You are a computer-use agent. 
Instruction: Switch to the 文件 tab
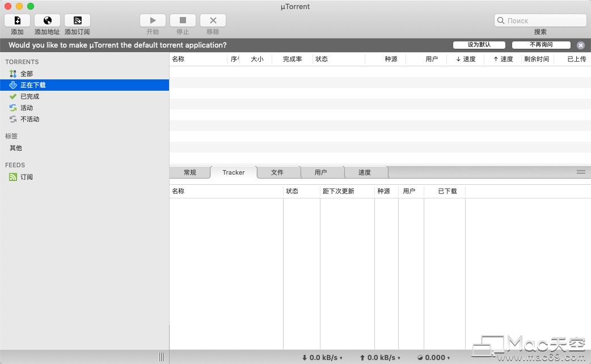point(277,172)
